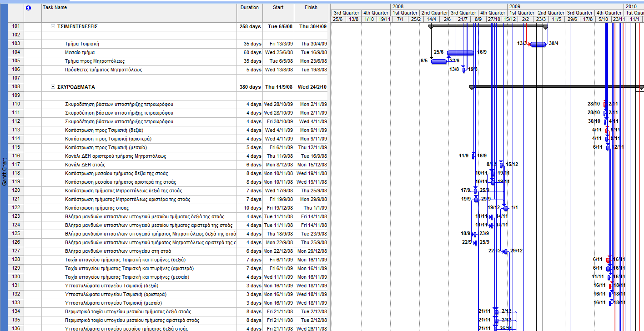Image resolution: width=644 pixels, height=331 pixels.
Task: Select task Κοιτόστρωση τμήματος στοας
Action: point(97,208)
